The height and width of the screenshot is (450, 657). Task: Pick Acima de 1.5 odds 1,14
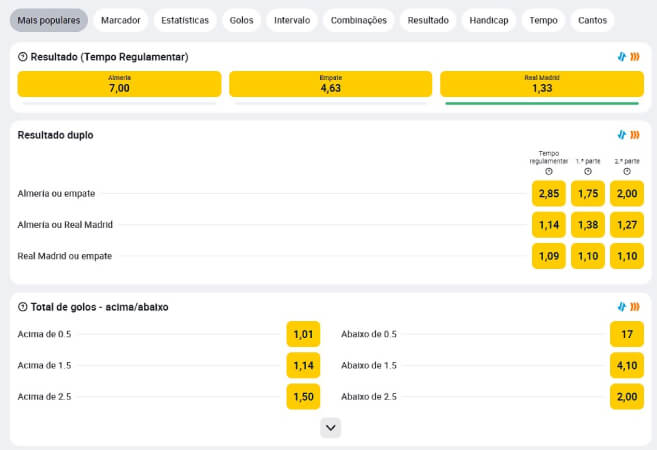pyautogui.click(x=303, y=365)
